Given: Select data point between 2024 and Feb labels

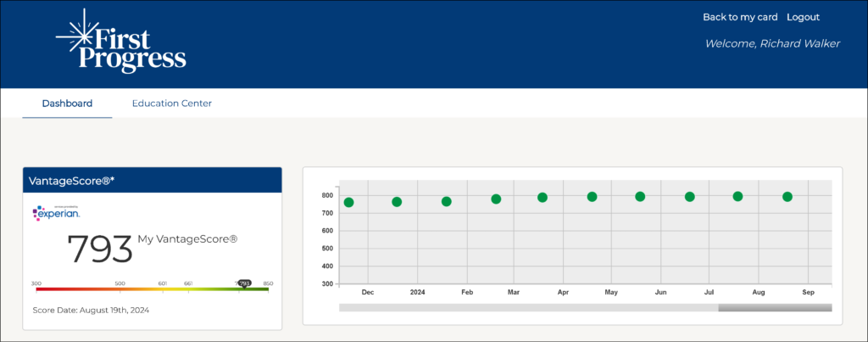Looking at the screenshot, I should tap(446, 201).
